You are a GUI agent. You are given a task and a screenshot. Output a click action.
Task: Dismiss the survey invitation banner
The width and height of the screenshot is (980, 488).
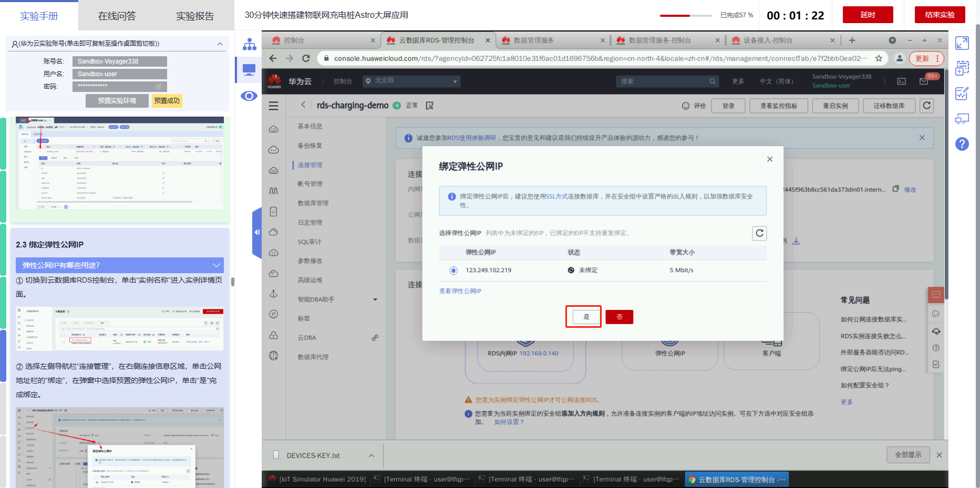pyautogui.click(x=922, y=138)
